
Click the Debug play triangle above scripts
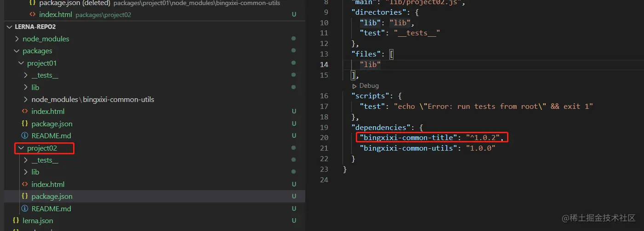point(354,86)
